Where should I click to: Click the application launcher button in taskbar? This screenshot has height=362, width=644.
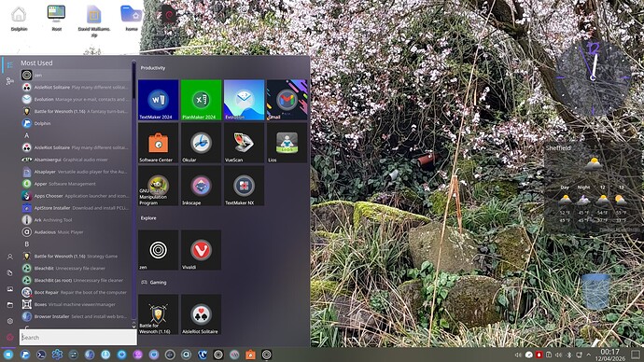click(x=8, y=355)
